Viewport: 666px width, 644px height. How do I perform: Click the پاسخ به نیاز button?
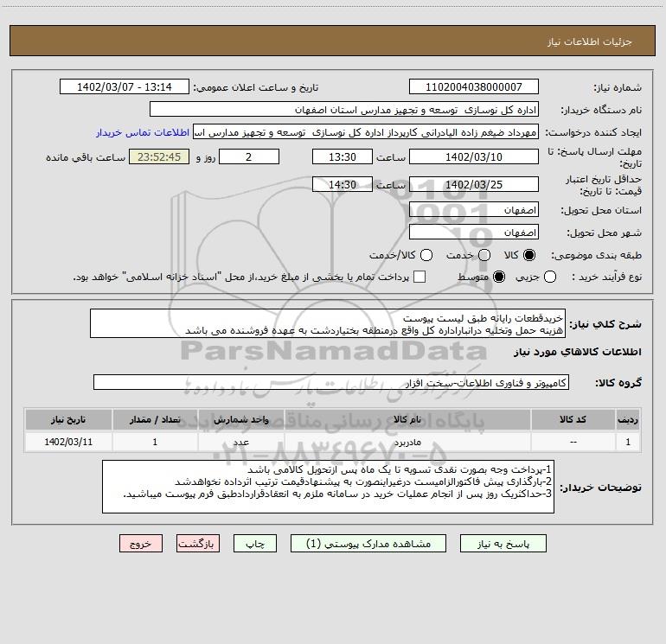click(x=503, y=544)
